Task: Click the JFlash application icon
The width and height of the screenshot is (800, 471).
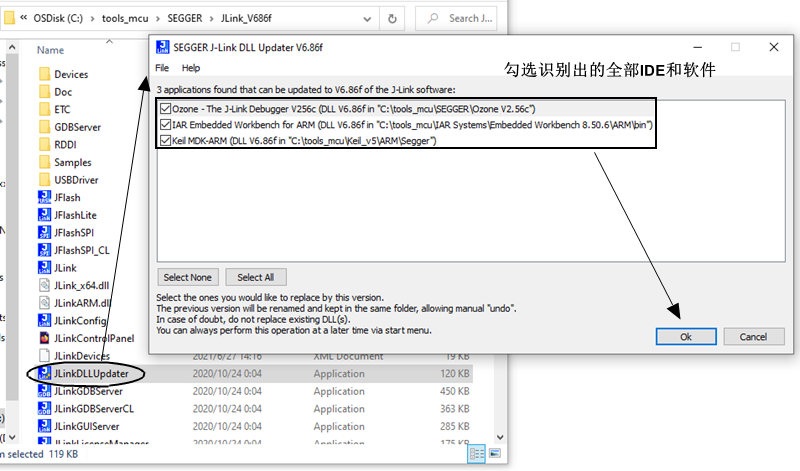Action: [44, 197]
